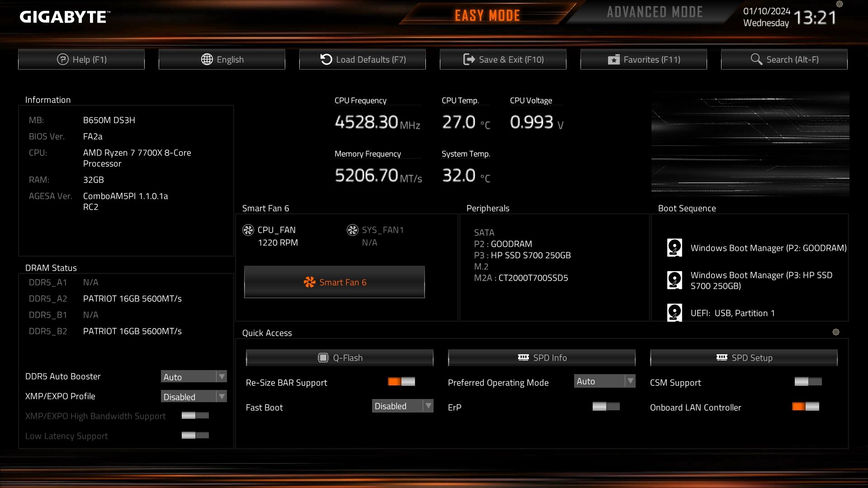Click the CPU Voltage 0.993 V value

[537, 122]
